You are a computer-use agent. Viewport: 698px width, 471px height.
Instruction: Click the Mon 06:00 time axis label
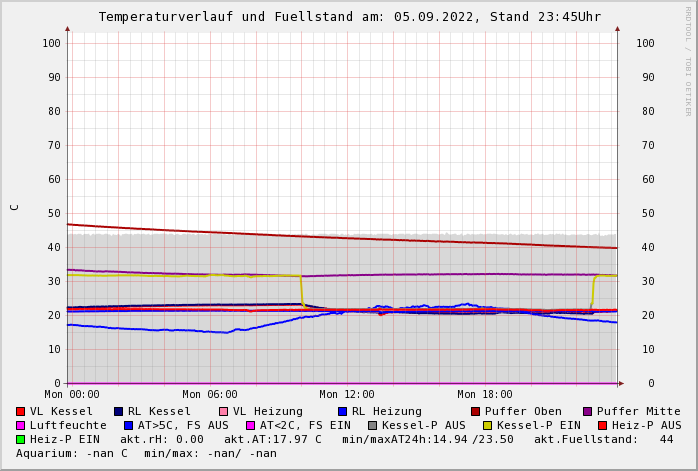tap(210, 395)
